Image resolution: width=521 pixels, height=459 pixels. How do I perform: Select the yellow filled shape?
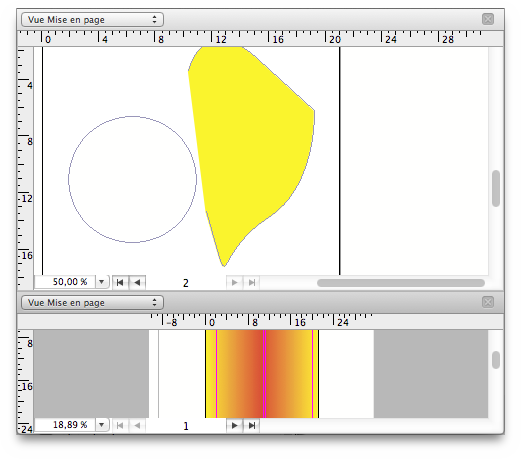[253, 140]
